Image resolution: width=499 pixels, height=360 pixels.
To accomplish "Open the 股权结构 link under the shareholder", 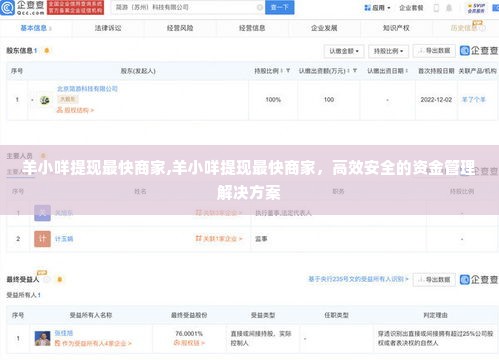I will click(x=75, y=110).
